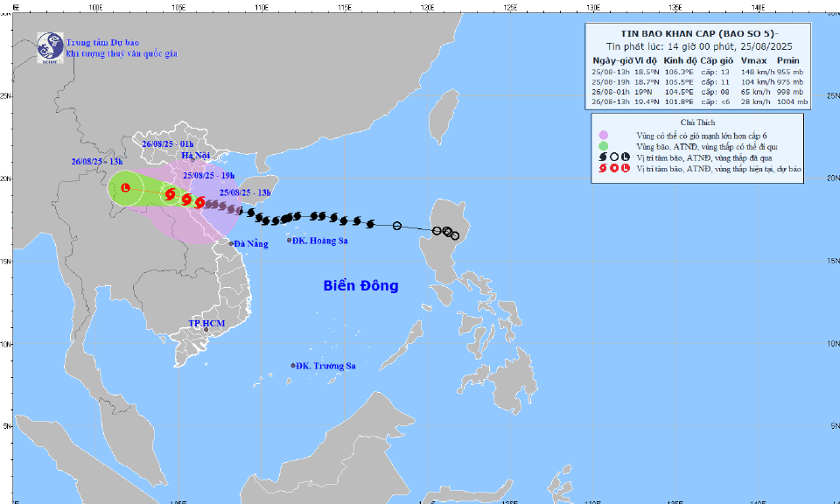Click the 'TP.HCM' city label
Image resolution: width=840 pixels, height=504 pixels.
pyautogui.click(x=206, y=324)
